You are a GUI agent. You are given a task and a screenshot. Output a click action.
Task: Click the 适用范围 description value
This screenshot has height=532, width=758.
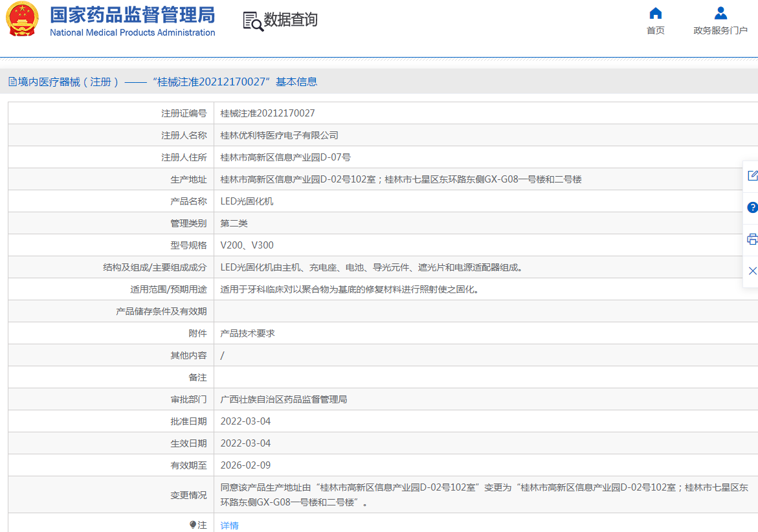point(350,289)
